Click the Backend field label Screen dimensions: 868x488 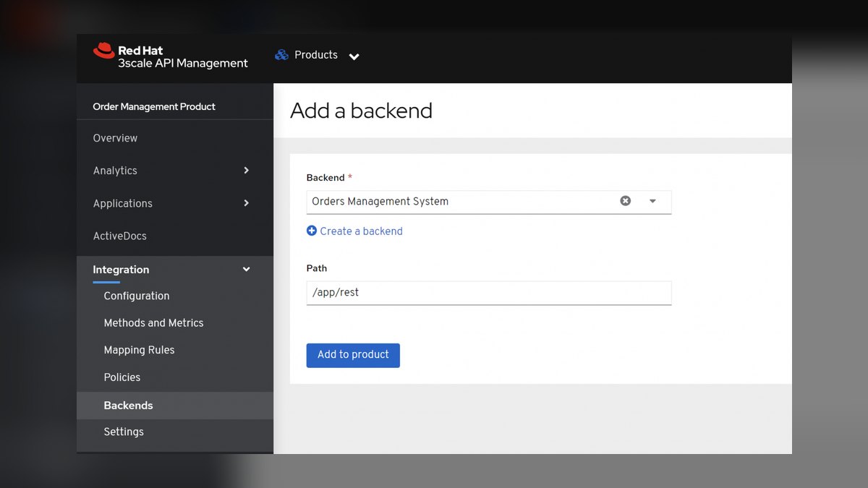325,178
